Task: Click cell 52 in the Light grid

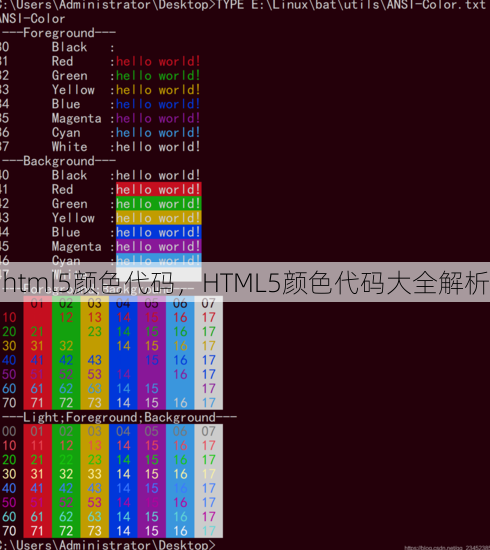Action: click(x=66, y=503)
